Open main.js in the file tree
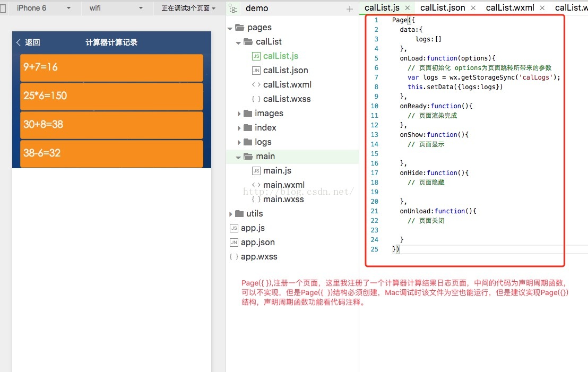The height and width of the screenshot is (372, 588). [277, 171]
